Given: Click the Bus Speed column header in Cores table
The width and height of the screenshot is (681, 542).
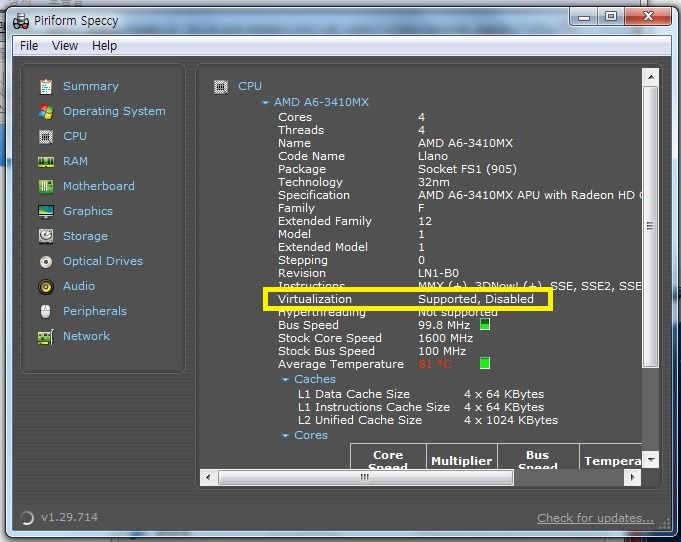Looking at the screenshot, I should (538, 459).
